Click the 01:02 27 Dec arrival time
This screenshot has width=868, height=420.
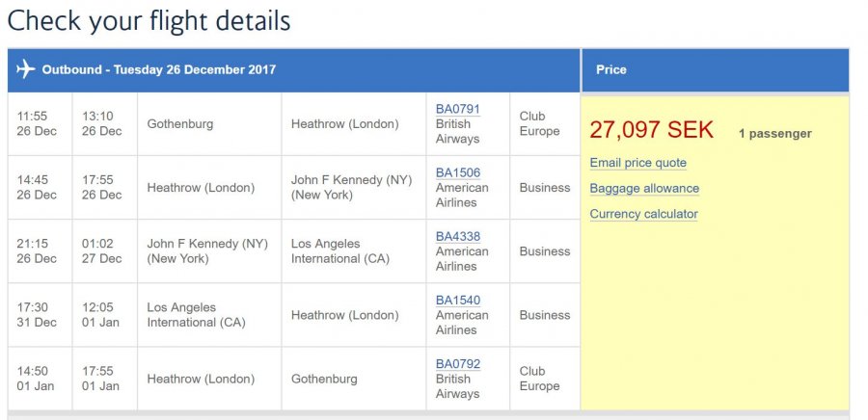click(101, 250)
